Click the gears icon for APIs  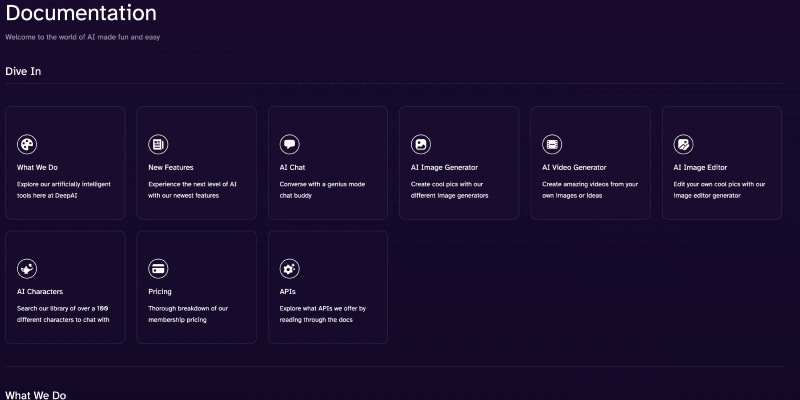click(x=290, y=268)
